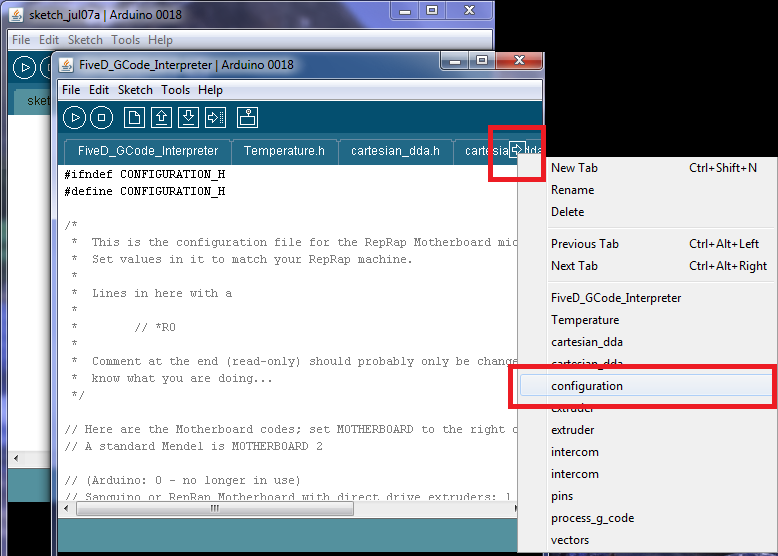Select configuration in the tab list
Viewport: 778px width, 556px height.
tap(586, 386)
